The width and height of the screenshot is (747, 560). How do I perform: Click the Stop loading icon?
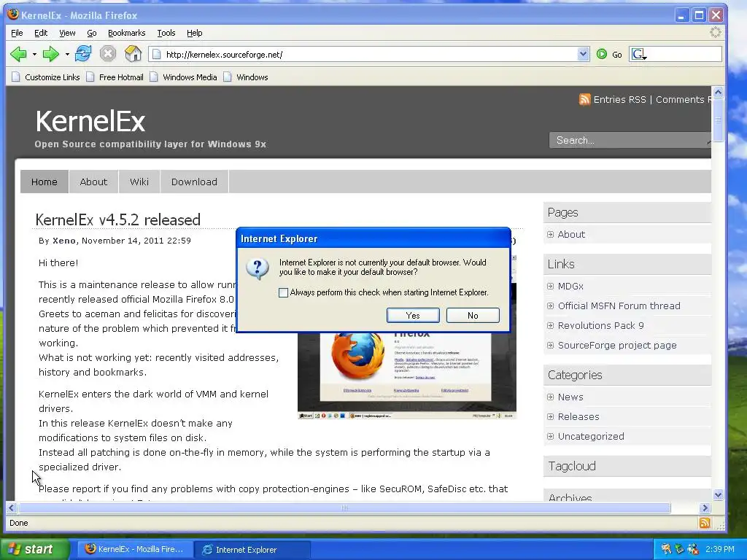108,54
